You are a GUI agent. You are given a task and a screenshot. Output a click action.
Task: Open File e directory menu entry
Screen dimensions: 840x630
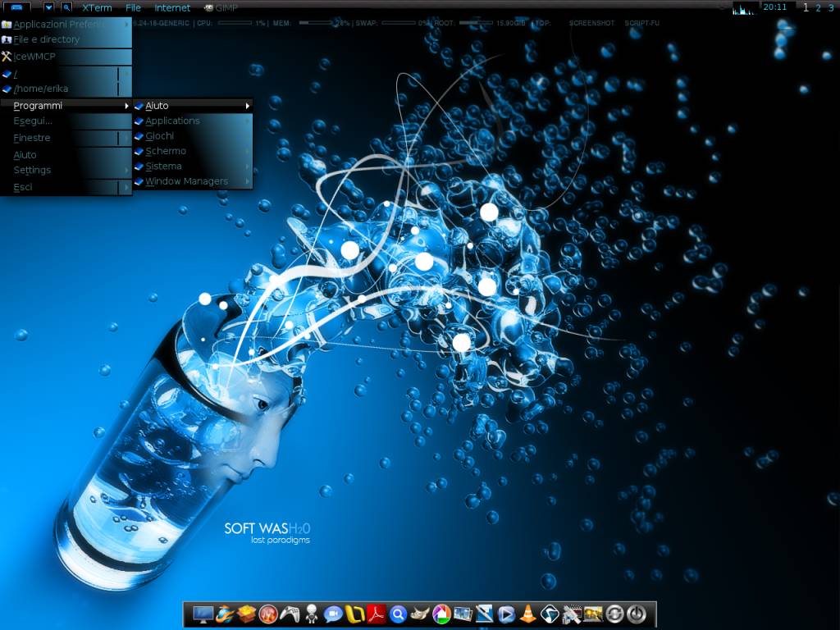66,39
